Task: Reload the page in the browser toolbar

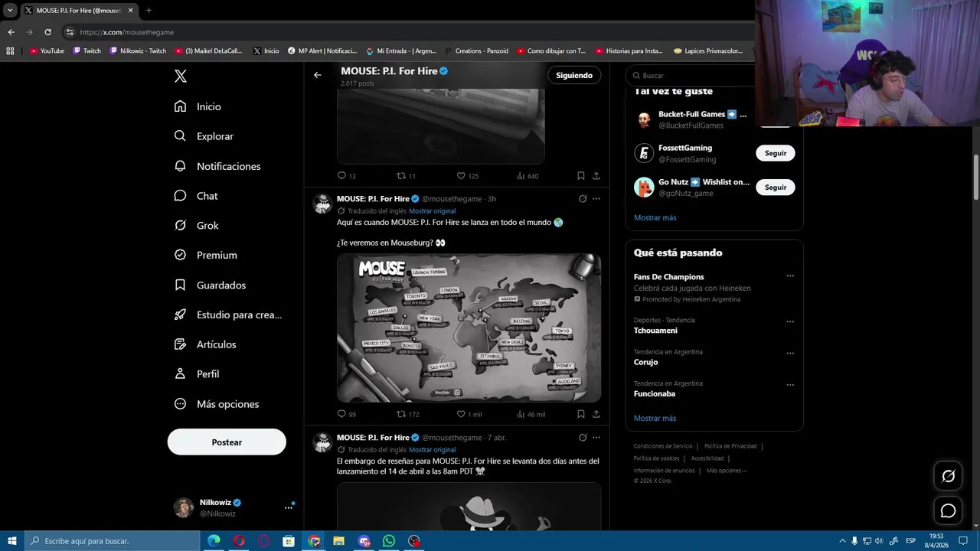Action: [47, 32]
